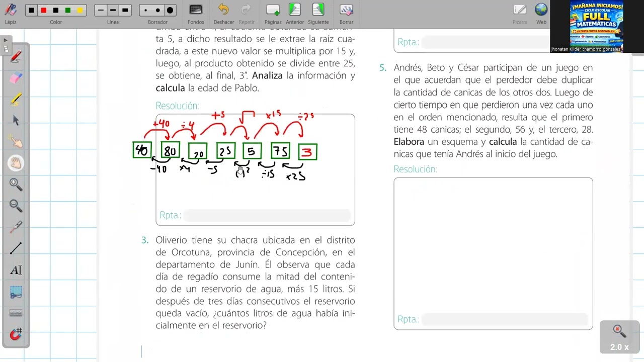Add a new page with Páginas
The width and height of the screenshot is (644, 362).
coord(273,14)
